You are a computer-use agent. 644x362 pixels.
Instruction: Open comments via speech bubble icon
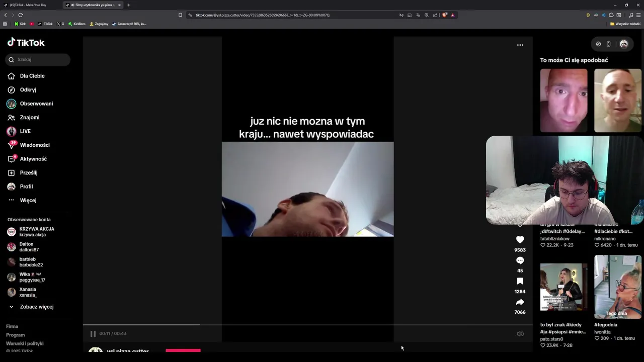coord(520,260)
